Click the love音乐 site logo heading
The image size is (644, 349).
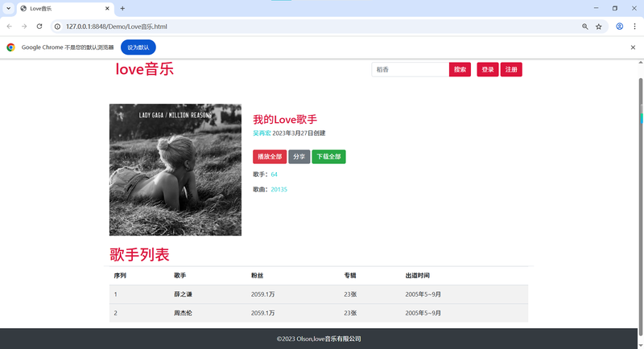coord(145,69)
